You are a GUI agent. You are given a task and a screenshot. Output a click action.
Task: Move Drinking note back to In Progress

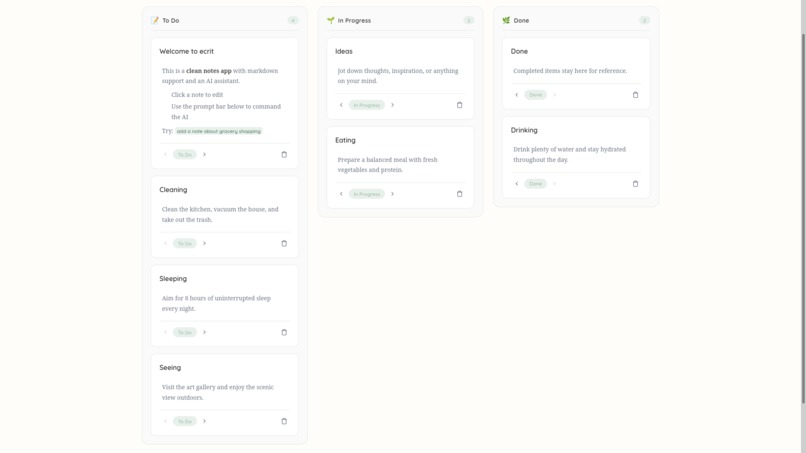click(x=517, y=184)
